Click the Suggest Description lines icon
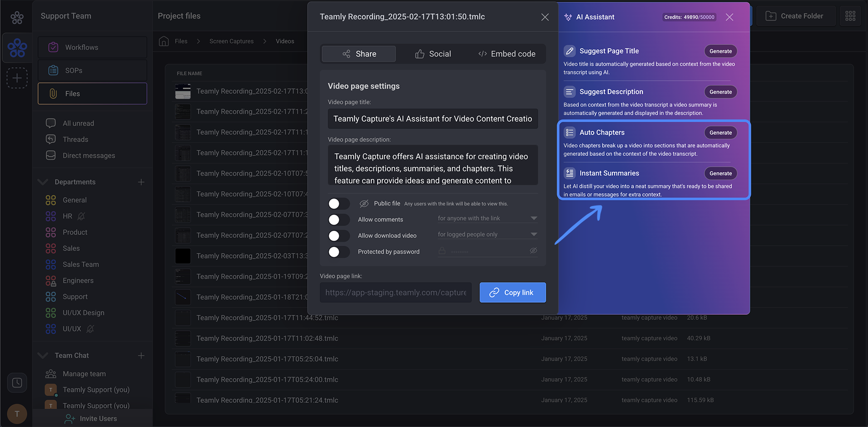Screen dimensions: 868x427 point(570,92)
